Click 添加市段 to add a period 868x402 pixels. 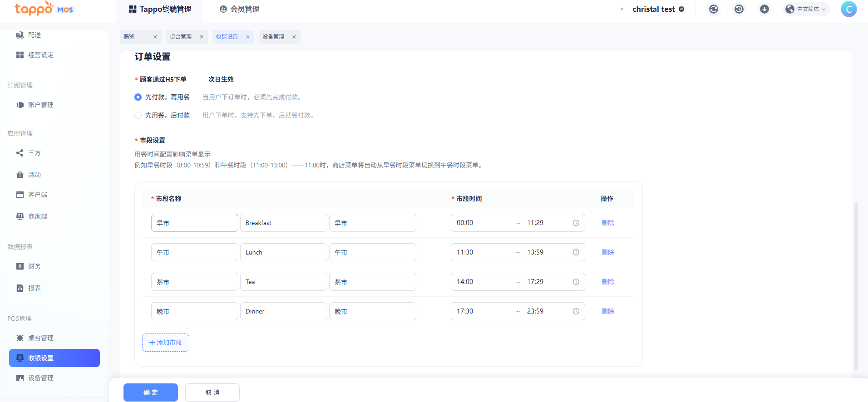166,343
